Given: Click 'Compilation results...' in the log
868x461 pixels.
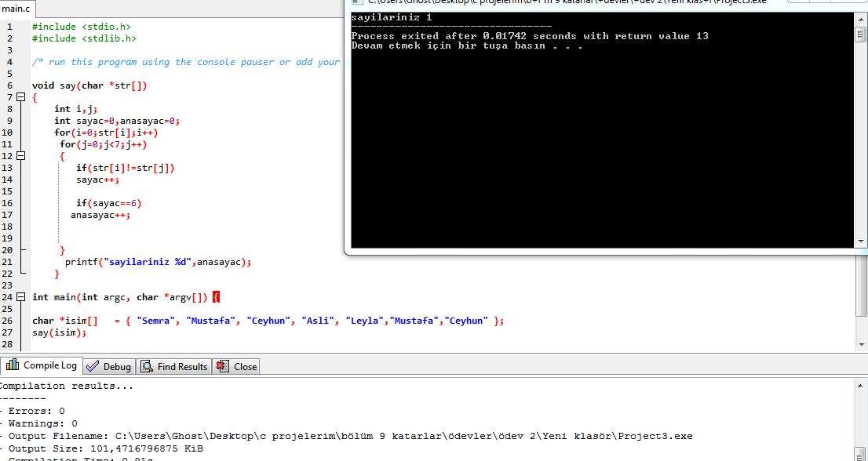Looking at the screenshot, I should [67, 386].
